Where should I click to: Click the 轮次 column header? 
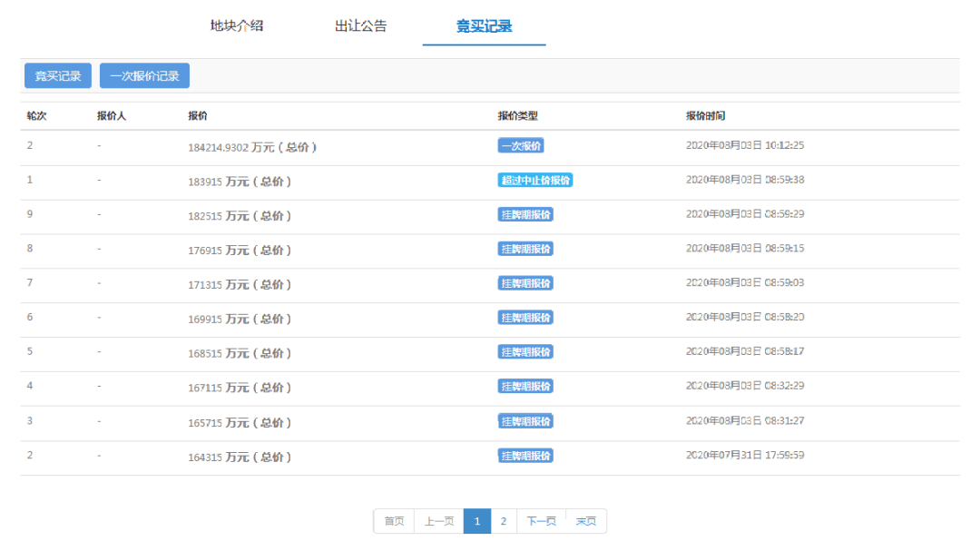pyautogui.click(x=36, y=116)
